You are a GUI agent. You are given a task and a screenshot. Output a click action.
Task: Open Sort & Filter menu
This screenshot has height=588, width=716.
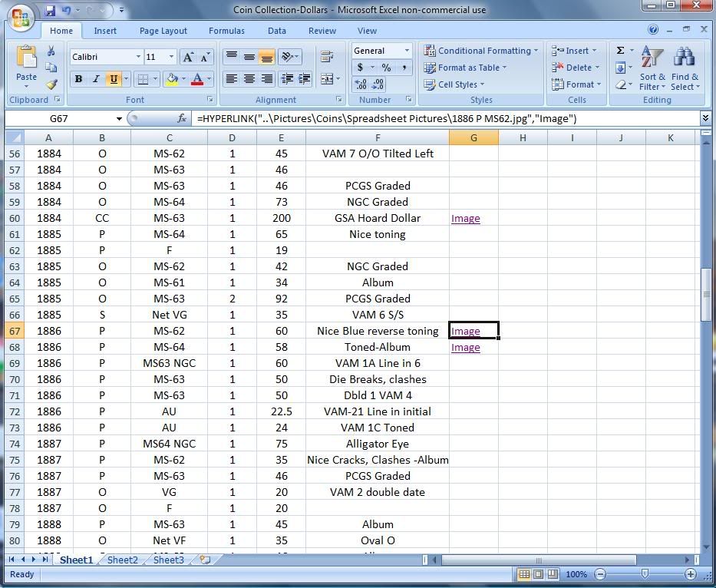(652, 68)
